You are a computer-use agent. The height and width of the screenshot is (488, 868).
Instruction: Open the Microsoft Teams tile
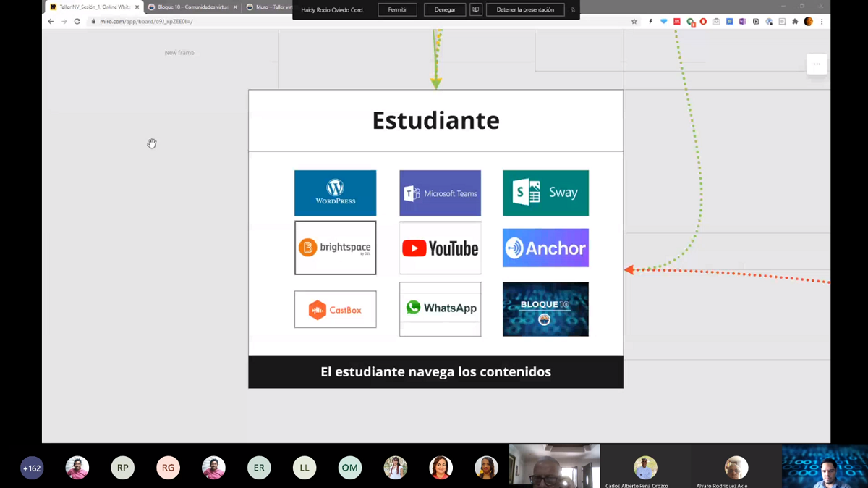coord(440,193)
